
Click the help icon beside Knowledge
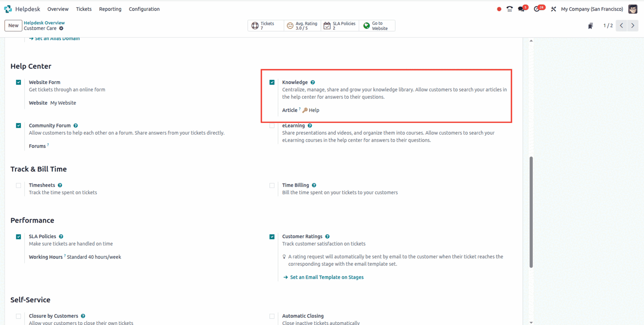pos(313,83)
